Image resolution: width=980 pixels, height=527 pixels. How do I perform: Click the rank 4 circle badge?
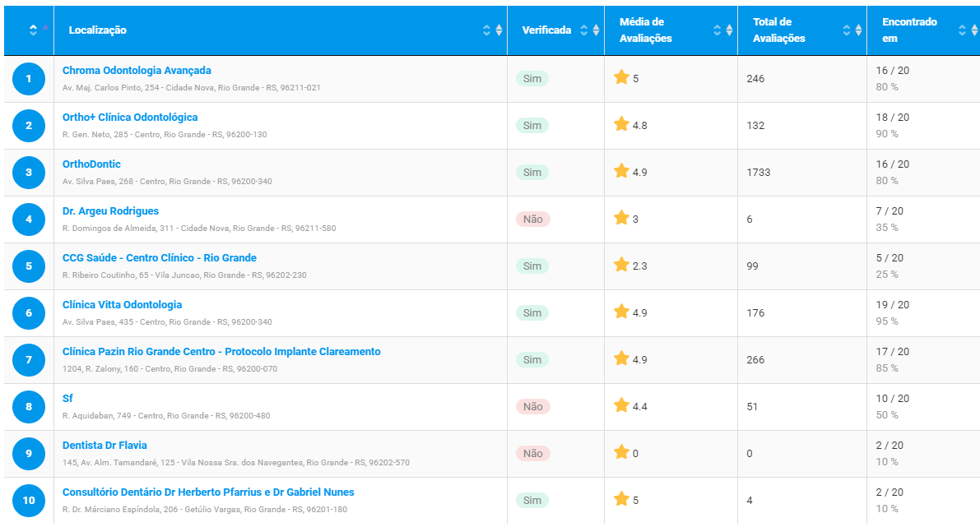[x=29, y=220]
